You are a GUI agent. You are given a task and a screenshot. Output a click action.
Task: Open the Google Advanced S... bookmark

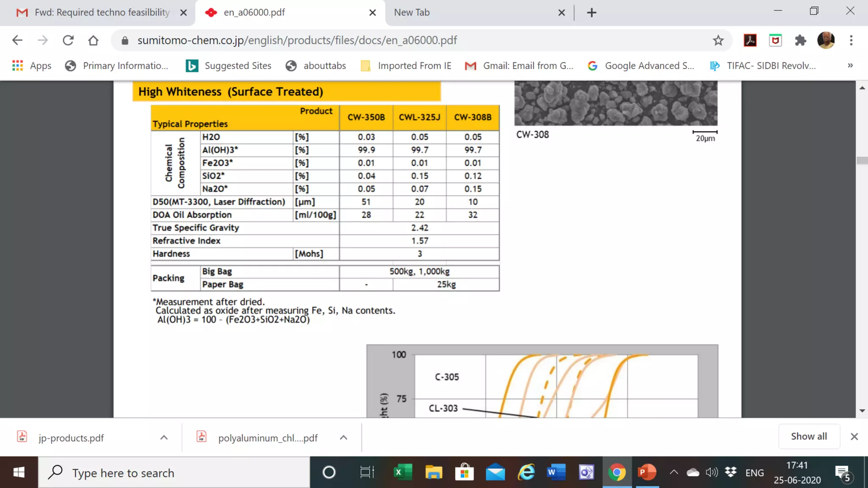tap(641, 66)
